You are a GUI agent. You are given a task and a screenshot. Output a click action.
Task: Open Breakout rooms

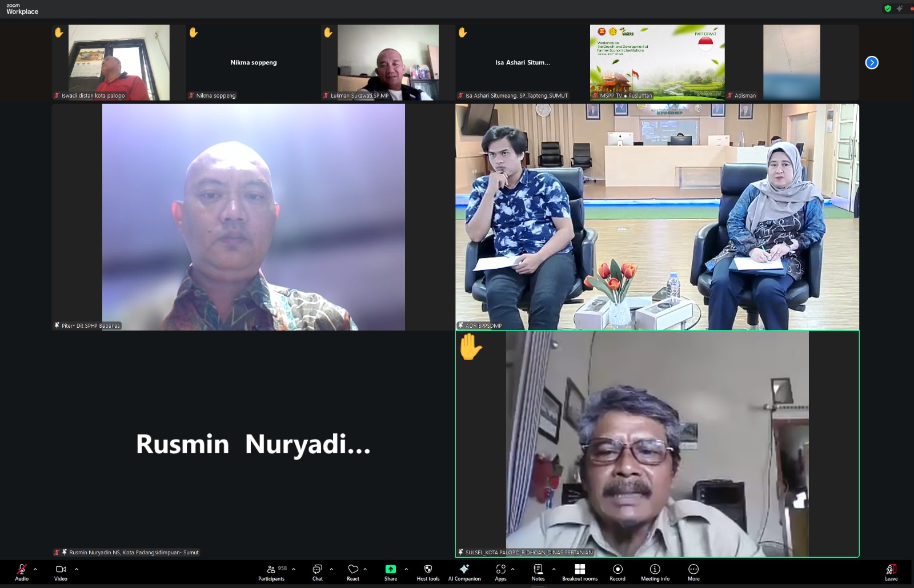(x=580, y=572)
